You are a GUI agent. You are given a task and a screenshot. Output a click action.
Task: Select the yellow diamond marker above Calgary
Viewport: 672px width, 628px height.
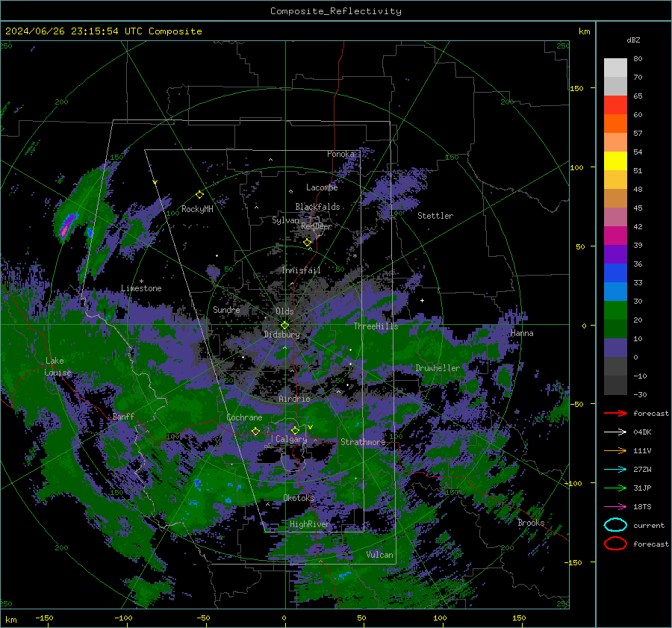(295, 430)
